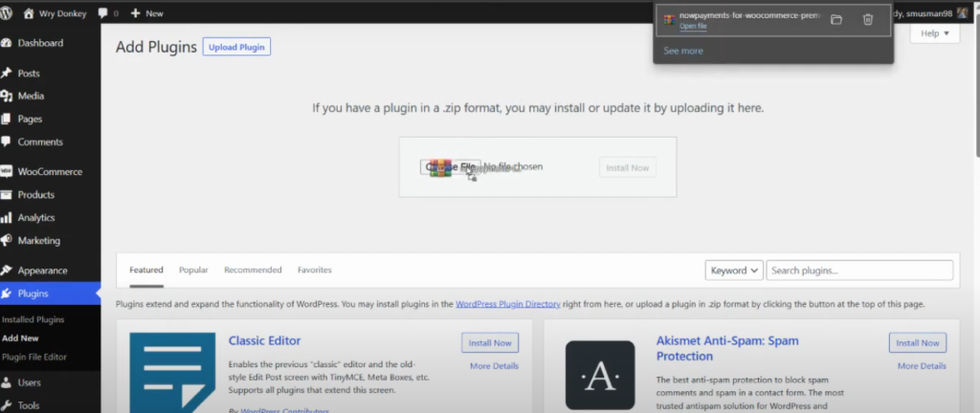Click the Upload Plugin button

tap(236, 47)
